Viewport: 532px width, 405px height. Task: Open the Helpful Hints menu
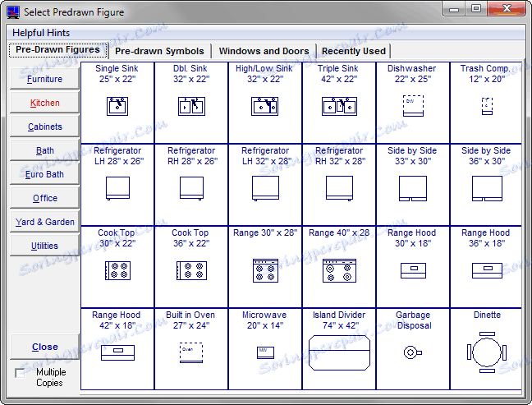[41, 33]
